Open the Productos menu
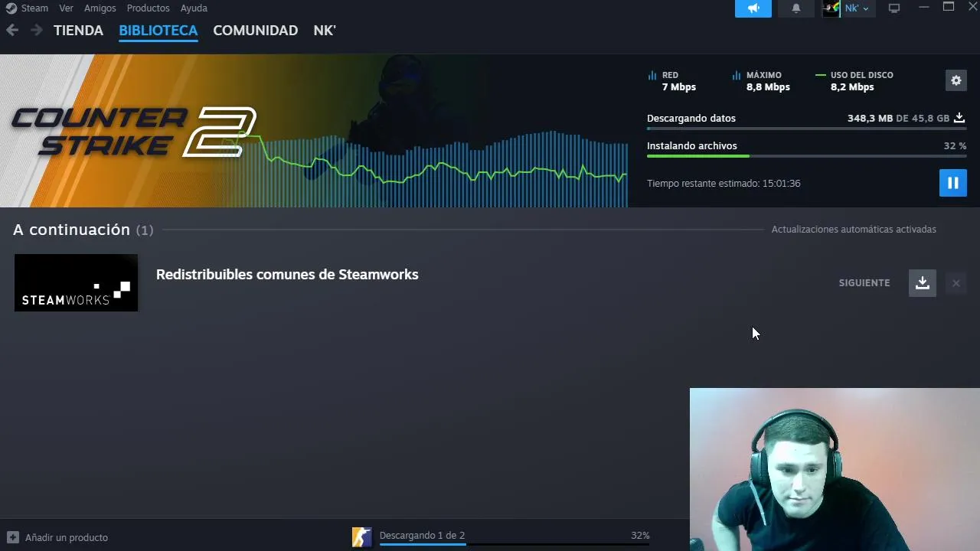This screenshot has width=980, height=551. tap(149, 8)
